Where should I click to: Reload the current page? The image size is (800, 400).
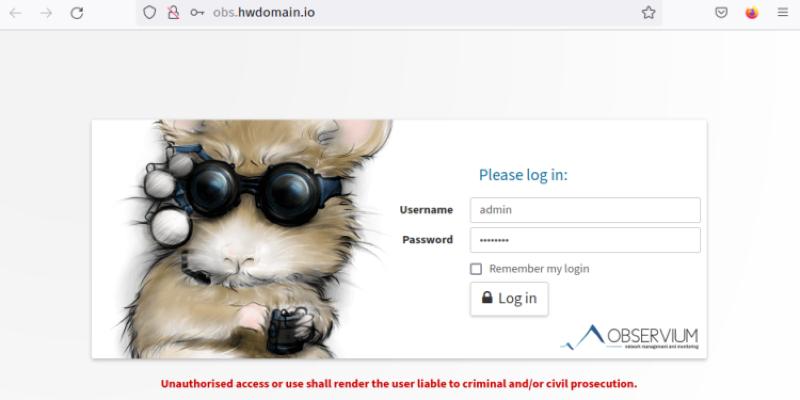pyautogui.click(x=77, y=13)
